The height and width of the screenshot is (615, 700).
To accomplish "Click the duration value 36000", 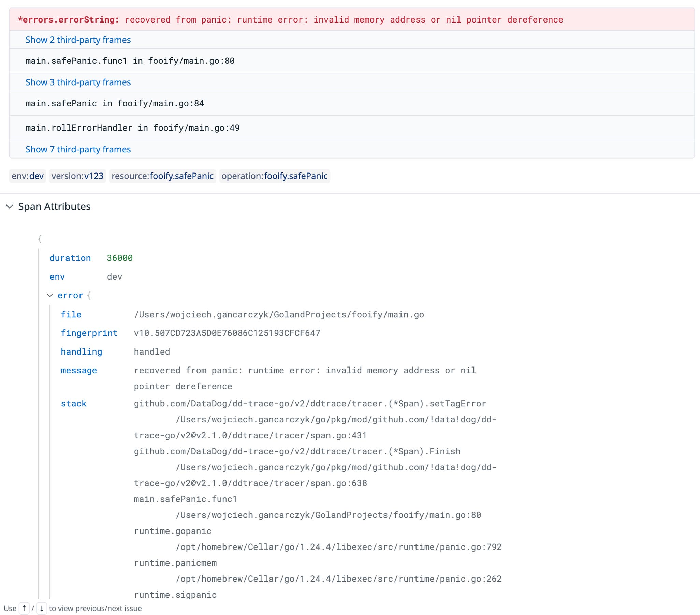I will click(x=119, y=258).
